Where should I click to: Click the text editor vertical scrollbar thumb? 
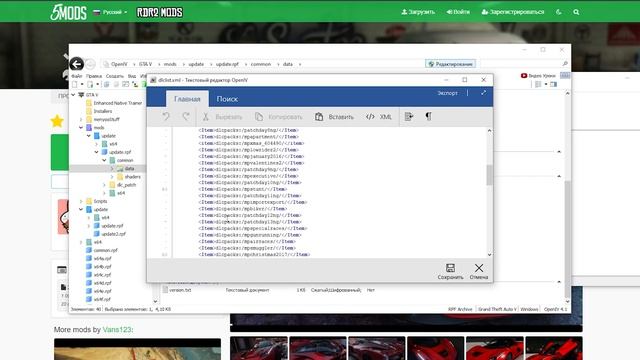489,175
